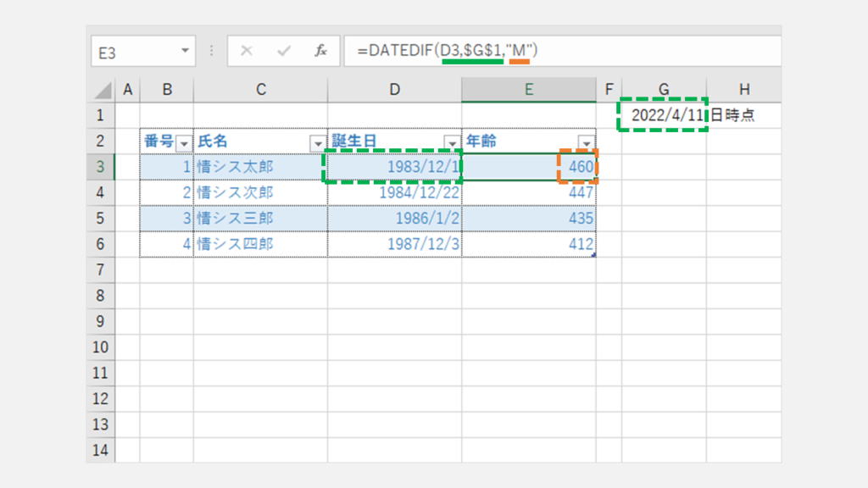Expand the 年齢 filter dropdown
The width and height of the screenshot is (868, 488).
(586, 142)
